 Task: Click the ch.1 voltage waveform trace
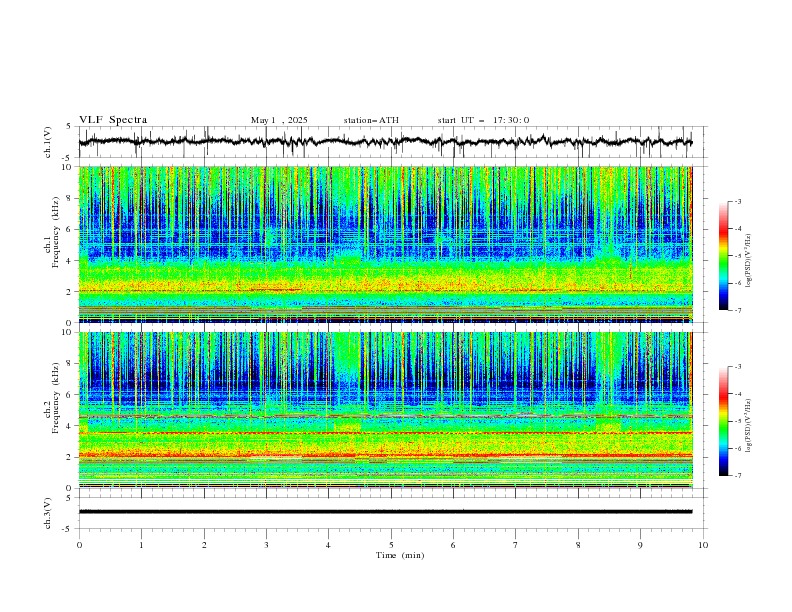point(385,142)
